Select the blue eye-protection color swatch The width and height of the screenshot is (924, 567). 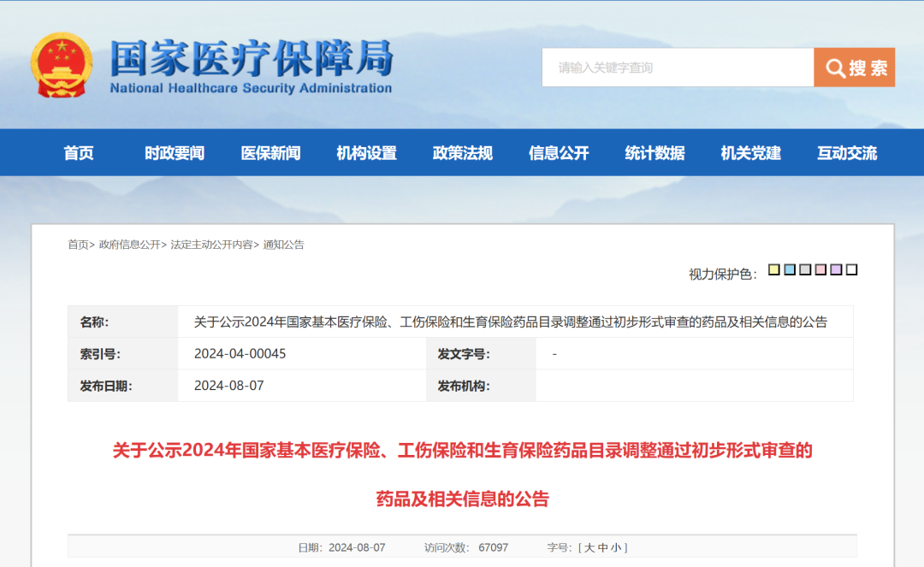(788, 269)
